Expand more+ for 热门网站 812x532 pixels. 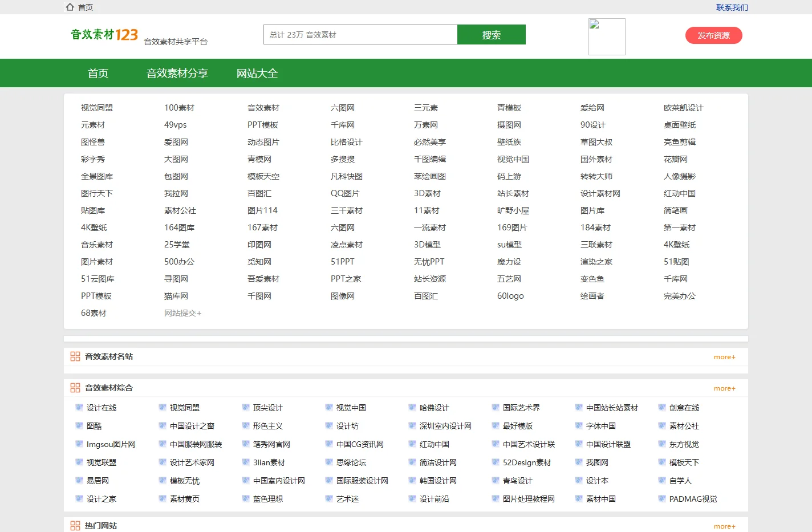[725, 526]
